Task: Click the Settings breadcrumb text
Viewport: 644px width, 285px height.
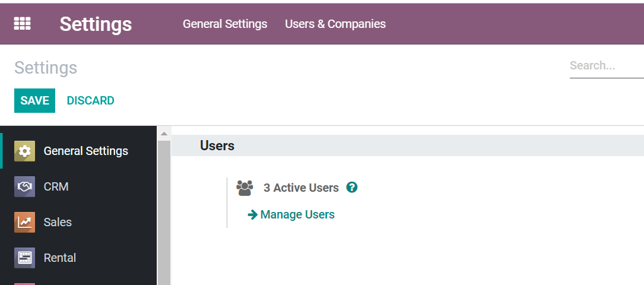Action: coord(46,68)
